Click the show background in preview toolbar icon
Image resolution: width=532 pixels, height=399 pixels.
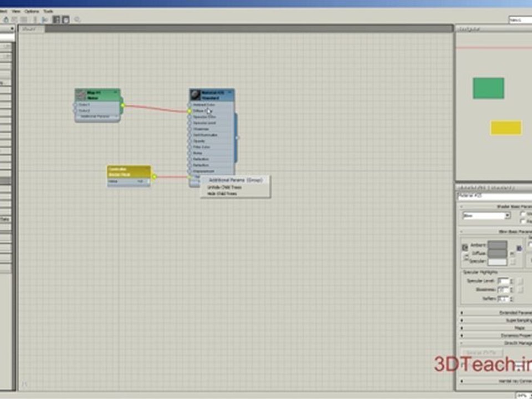click(x=66, y=20)
